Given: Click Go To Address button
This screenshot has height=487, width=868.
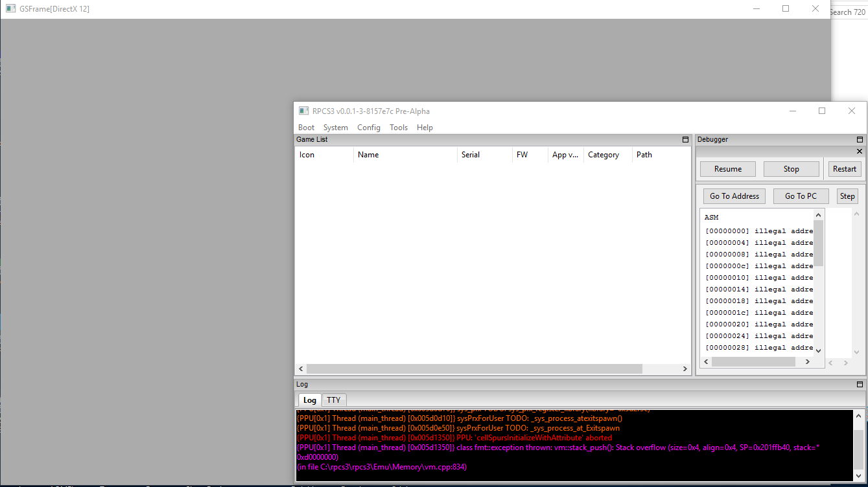Looking at the screenshot, I should (734, 196).
